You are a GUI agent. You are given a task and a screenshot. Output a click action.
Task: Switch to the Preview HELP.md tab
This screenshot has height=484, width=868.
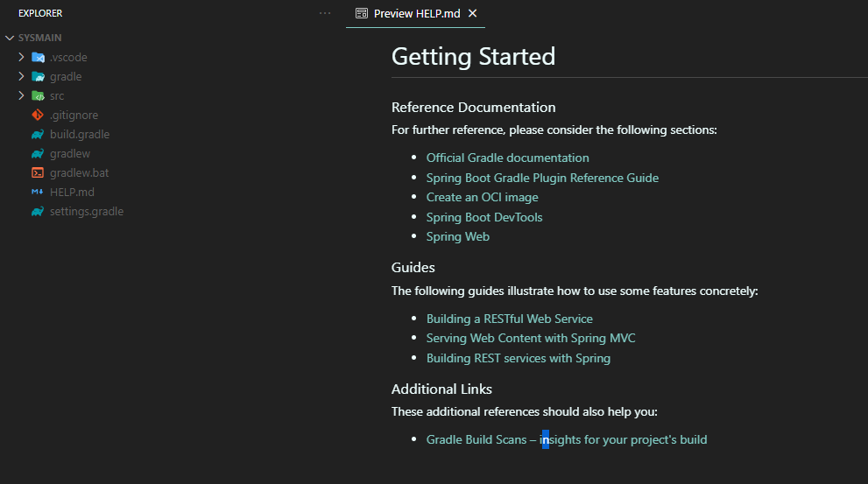(x=417, y=13)
